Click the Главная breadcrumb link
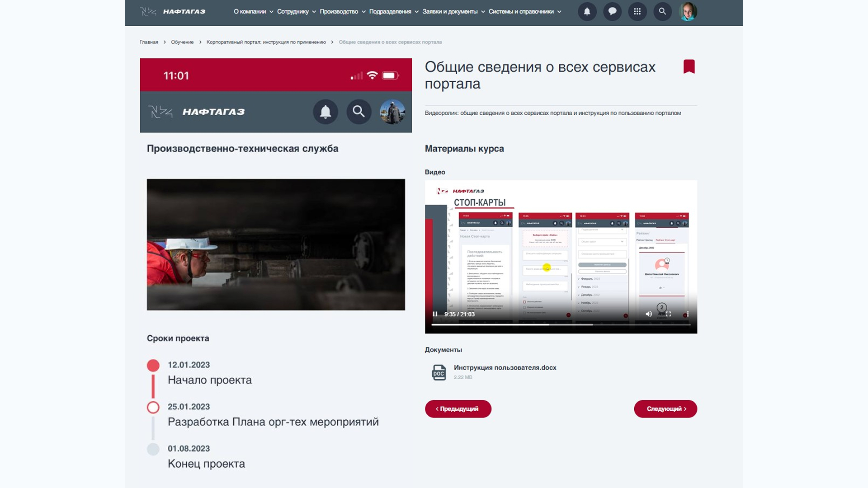This screenshot has width=868, height=488. [149, 42]
